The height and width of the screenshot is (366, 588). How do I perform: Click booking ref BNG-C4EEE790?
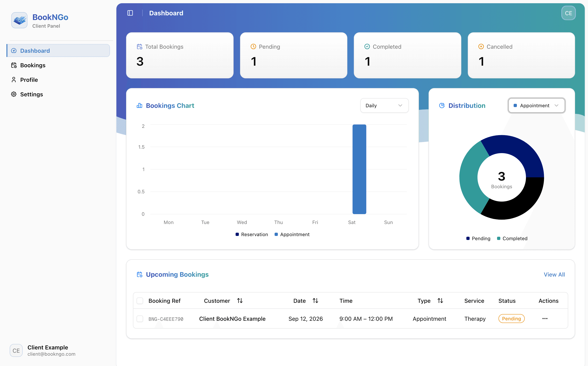166,319
